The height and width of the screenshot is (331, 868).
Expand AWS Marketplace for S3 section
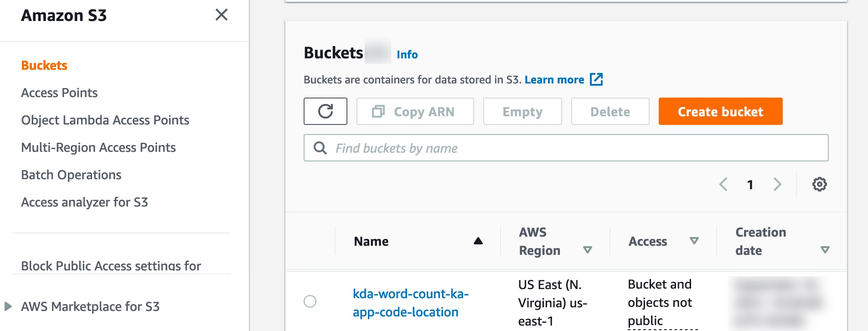[x=8, y=306]
